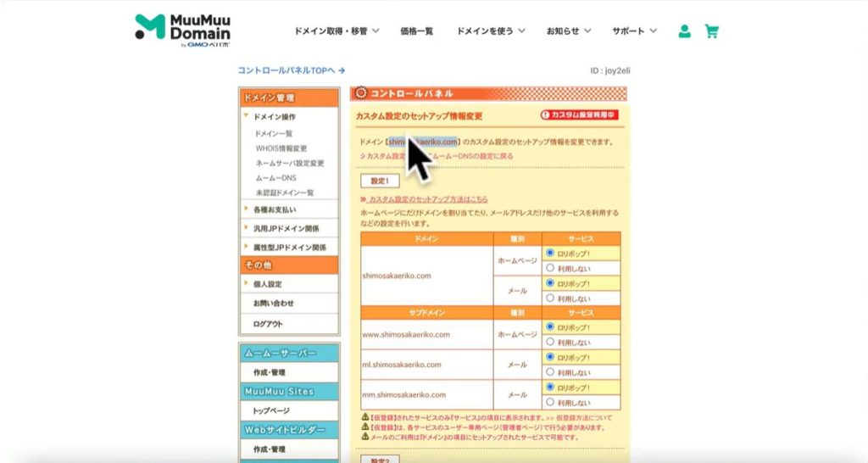868x463 pixels.
Task: Open the コントロールパネルTOPへ link
Action: (291, 71)
